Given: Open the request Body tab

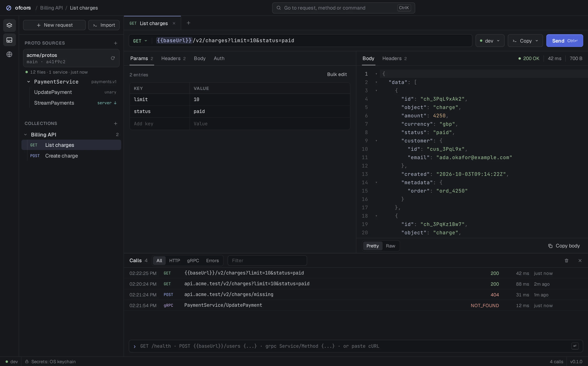Looking at the screenshot, I should coord(200,58).
